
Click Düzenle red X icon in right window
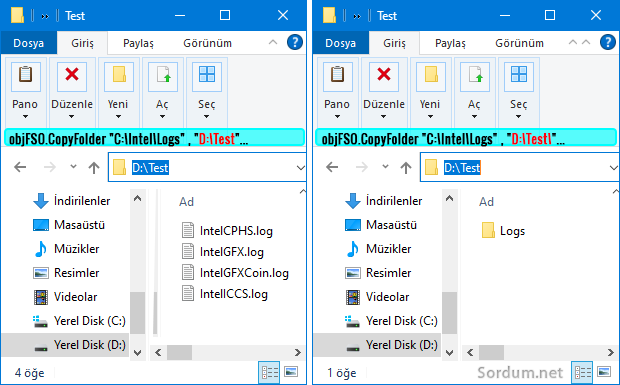[384, 76]
